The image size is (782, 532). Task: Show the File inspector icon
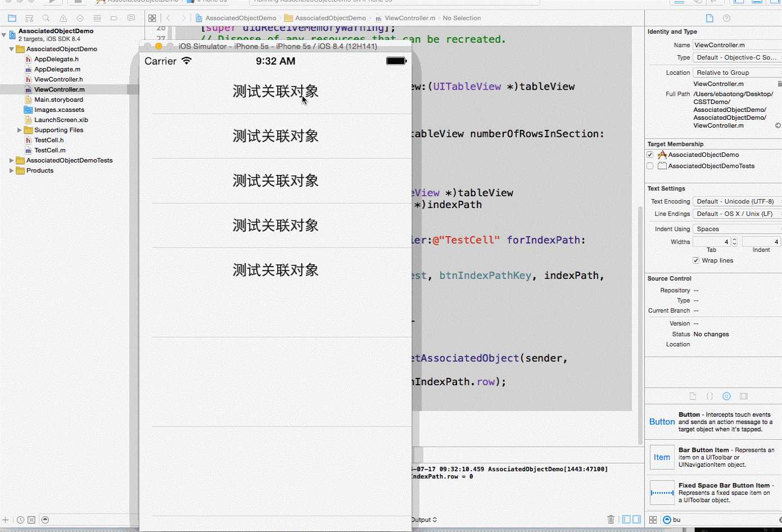(709, 18)
